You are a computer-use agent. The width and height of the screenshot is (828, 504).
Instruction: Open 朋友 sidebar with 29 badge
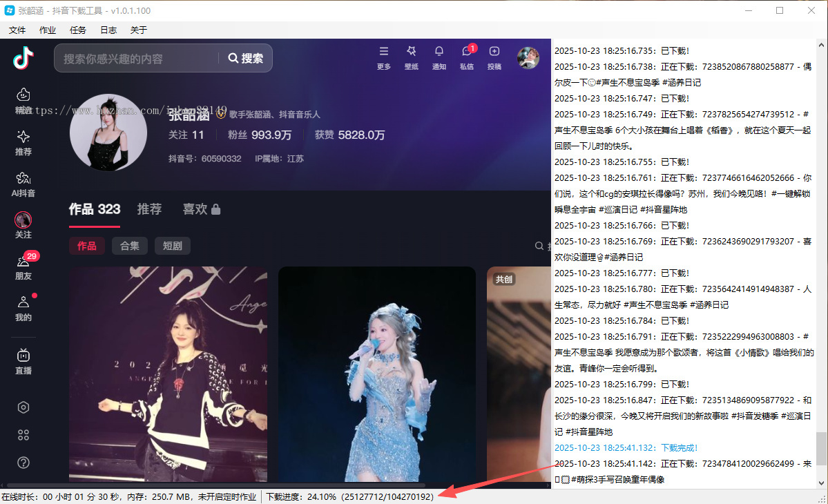[x=23, y=266]
